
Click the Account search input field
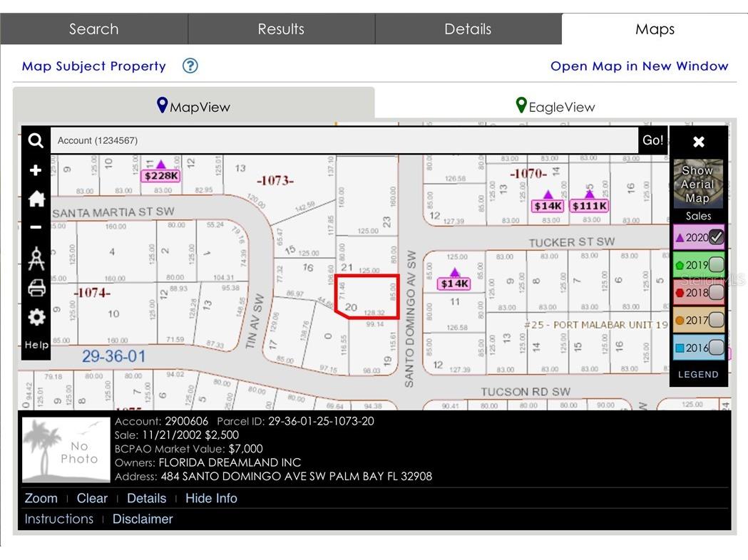click(344, 140)
